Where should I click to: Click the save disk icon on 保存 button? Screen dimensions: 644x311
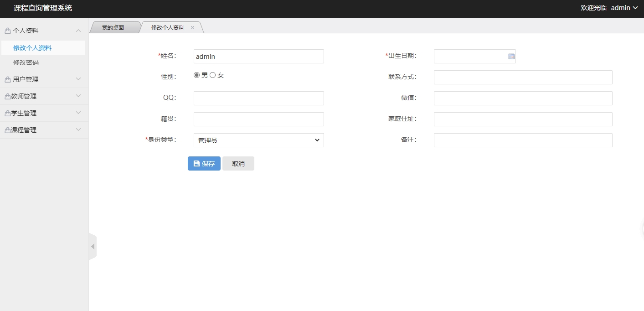tap(196, 163)
